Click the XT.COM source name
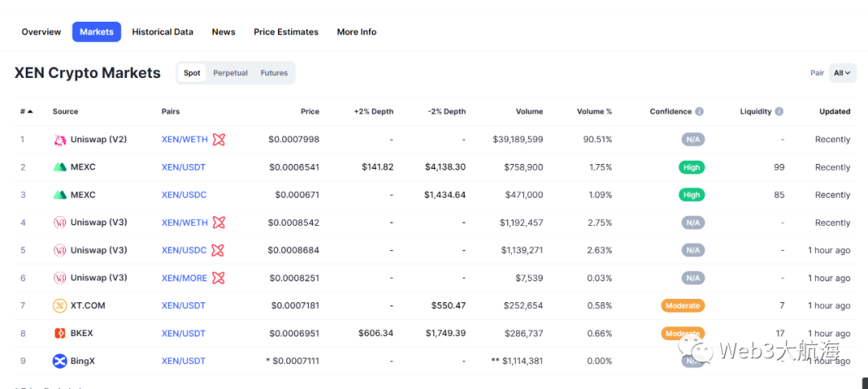868x389 pixels. point(88,305)
